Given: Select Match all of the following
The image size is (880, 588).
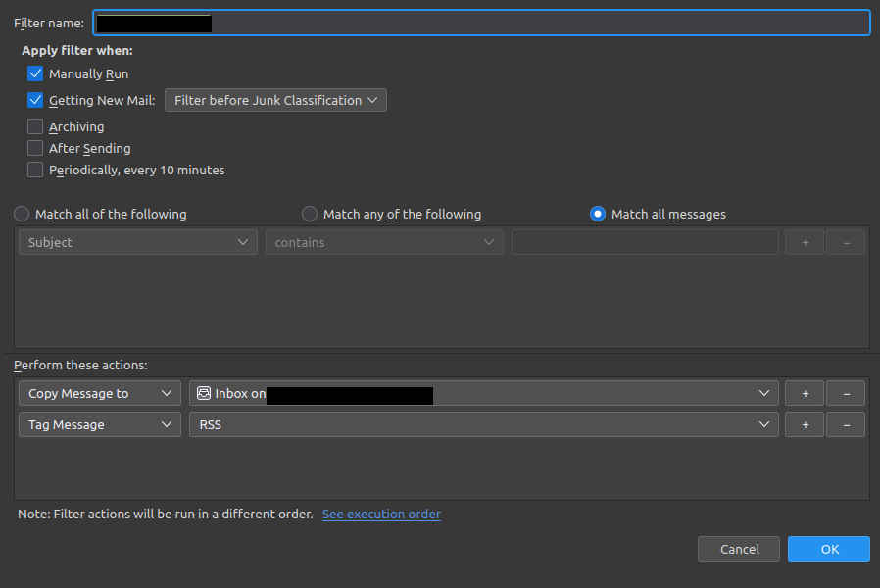Looking at the screenshot, I should [22, 214].
